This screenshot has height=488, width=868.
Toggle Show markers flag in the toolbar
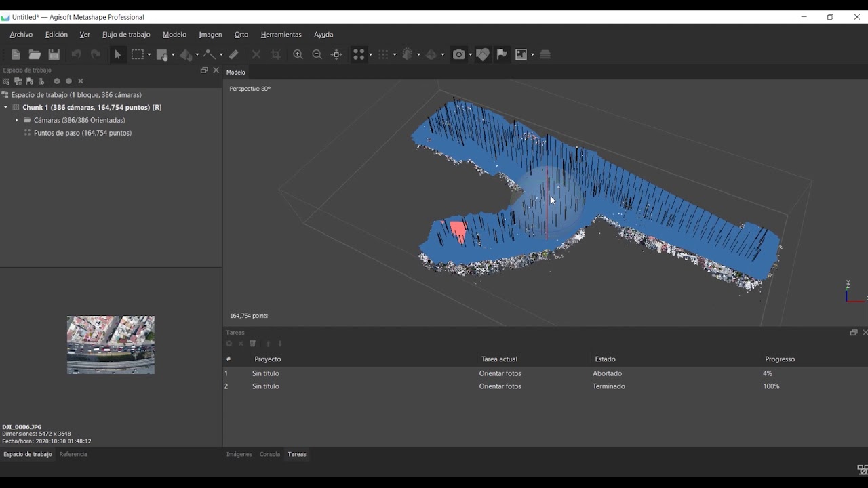tap(502, 54)
